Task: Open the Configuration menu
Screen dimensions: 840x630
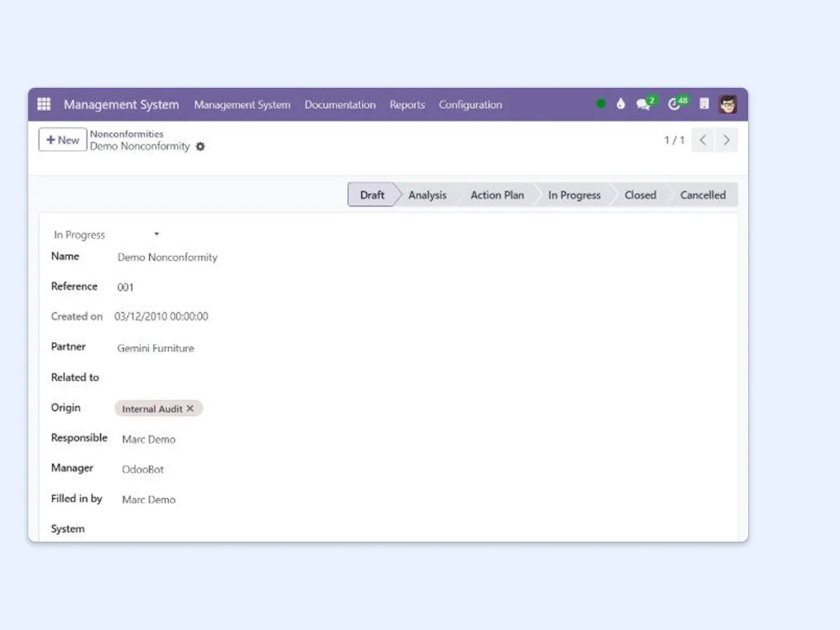Action: pyautogui.click(x=470, y=105)
